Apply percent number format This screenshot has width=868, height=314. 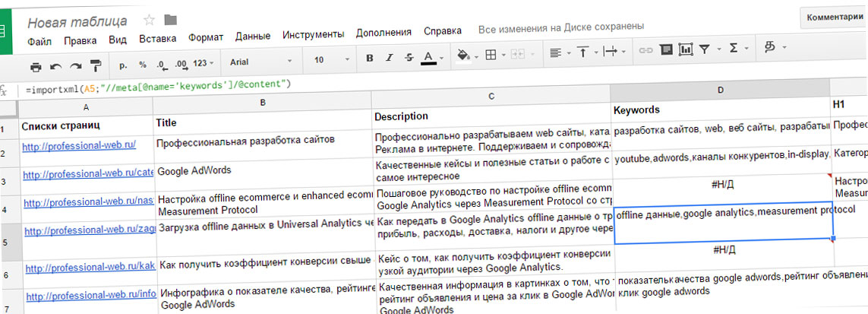[142, 64]
